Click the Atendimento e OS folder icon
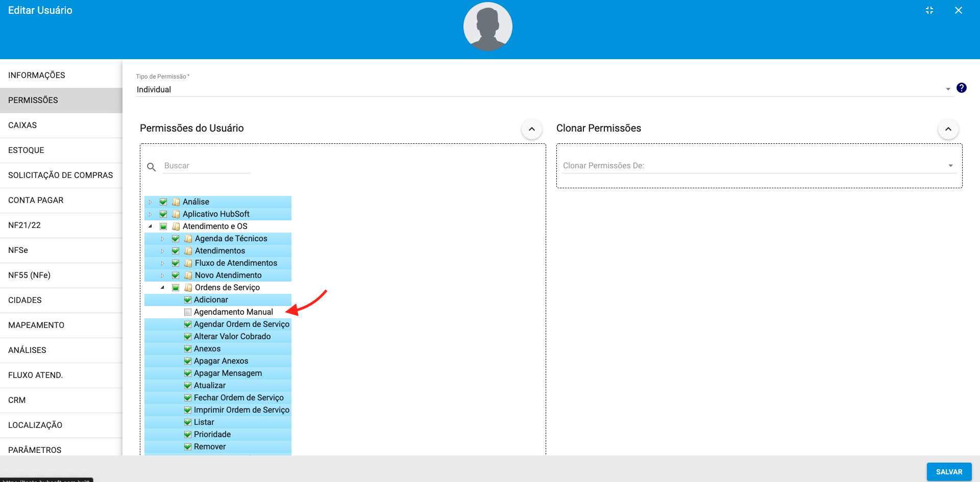Screen dimensions: 980x482 (176, 226)
